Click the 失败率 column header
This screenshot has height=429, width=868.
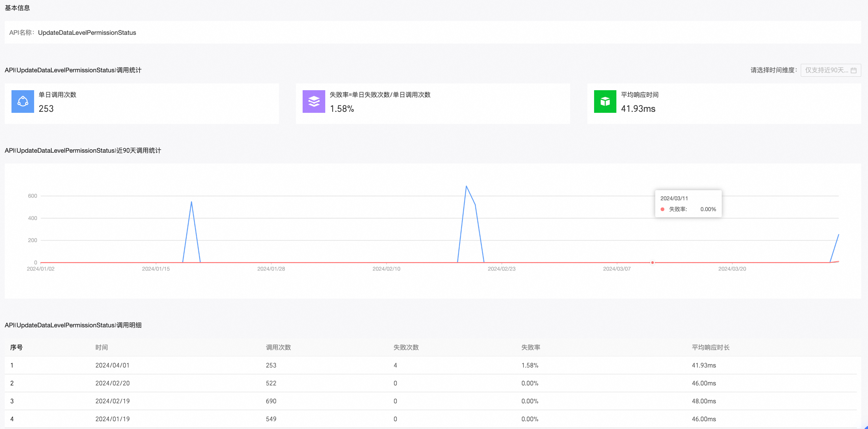531,347
